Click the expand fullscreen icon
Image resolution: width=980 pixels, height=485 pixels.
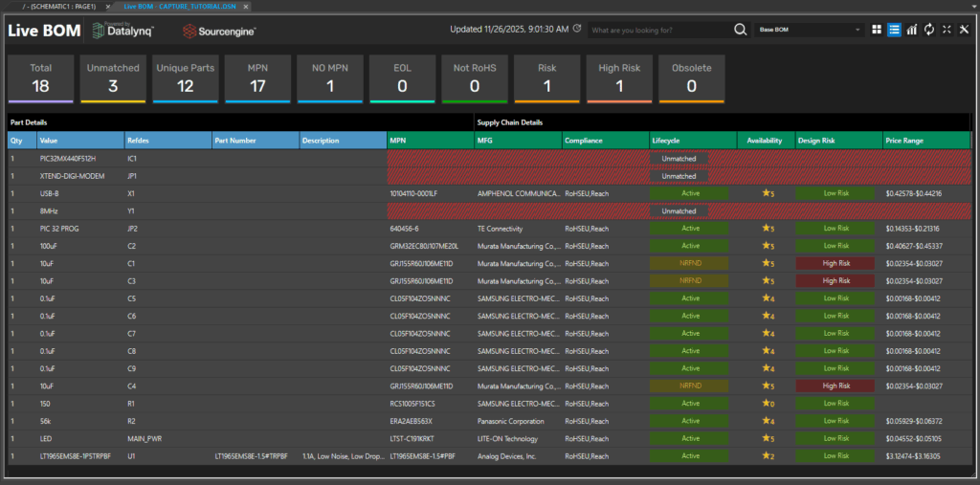(x=946, y=30)
